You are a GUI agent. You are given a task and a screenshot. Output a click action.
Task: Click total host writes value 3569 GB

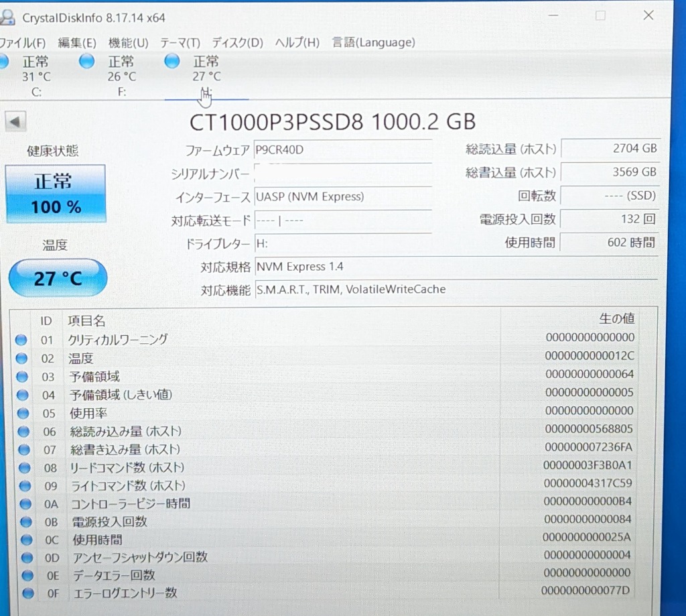tap(610, 172)
